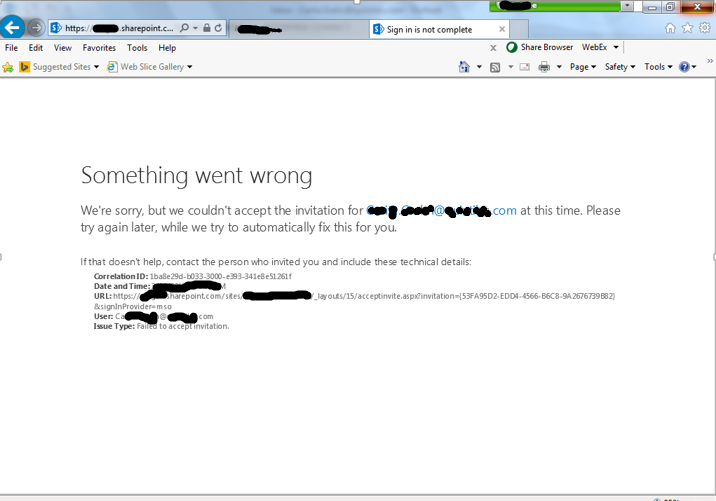
Task: Click the Something went wrong heading
Action: pos(196,175)
